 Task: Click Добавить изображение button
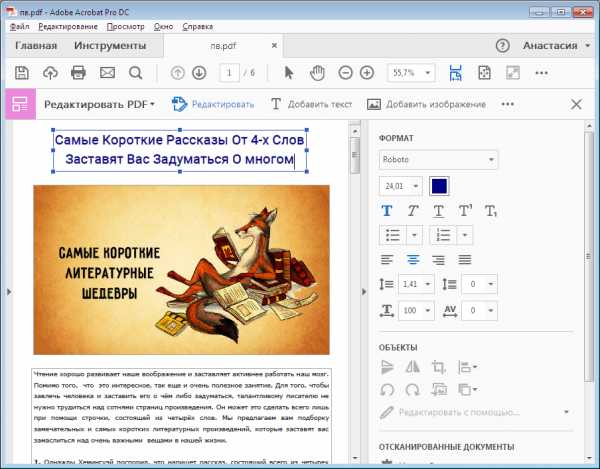(x=426, y=104)
